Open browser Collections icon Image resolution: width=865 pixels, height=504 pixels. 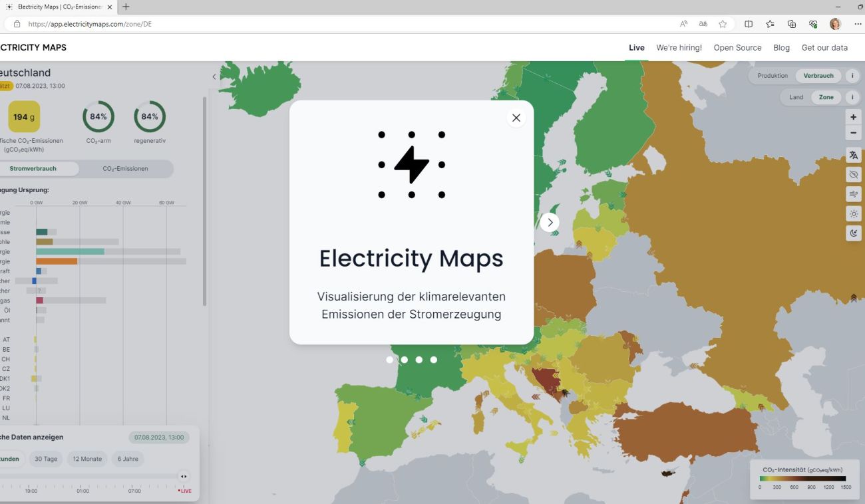click(x=791, y=24)
